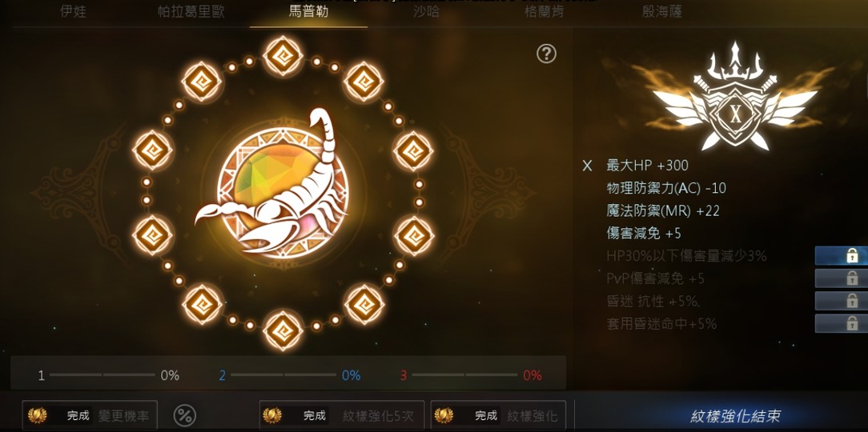Click the percent probability icon
The image size is (868, 432).
pyautogui.click(x=185, y=415)
